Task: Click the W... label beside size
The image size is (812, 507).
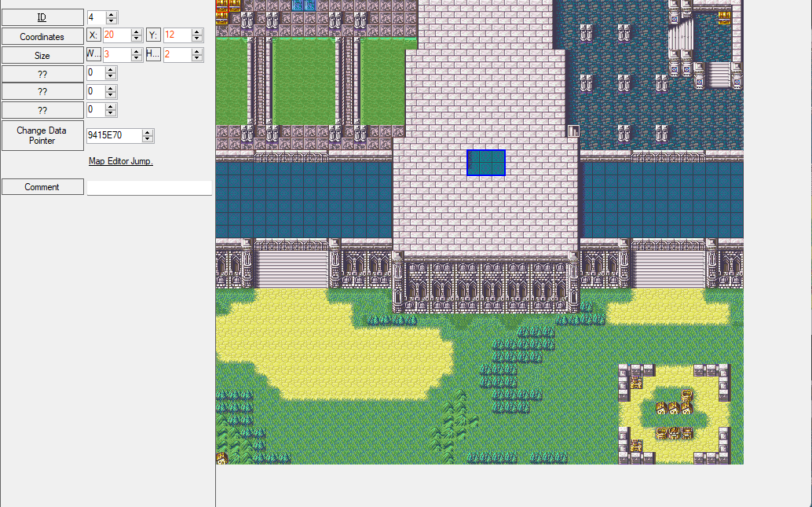Action: [93, 54]
